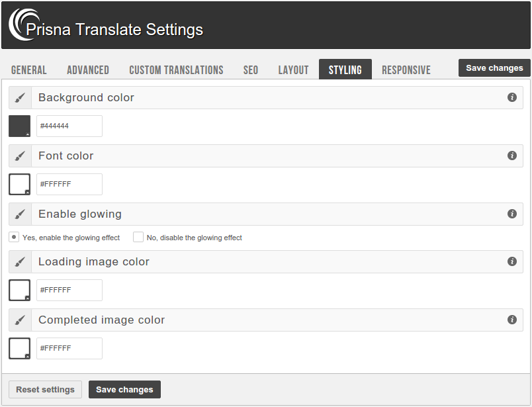Click the Font color #FFFFFF input field
532x407 pixels.
[x=69, y=185]
